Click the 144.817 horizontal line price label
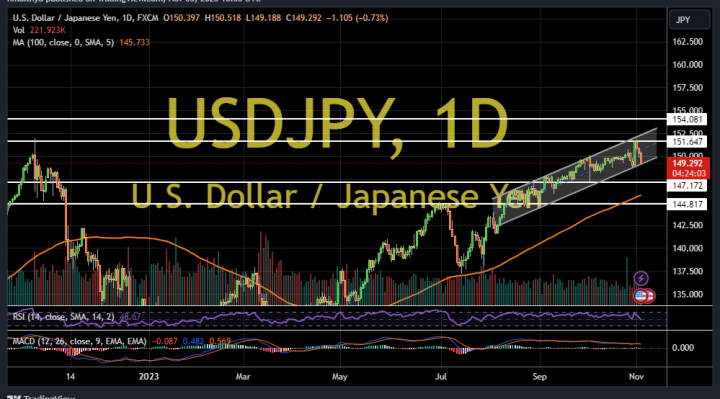Screen dimensions: 720x399 (x=687, y=204)
